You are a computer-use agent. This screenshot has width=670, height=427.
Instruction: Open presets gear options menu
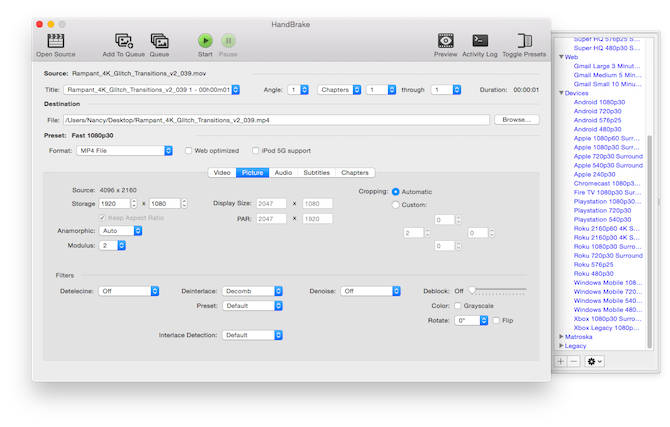(x=594, y=361)
